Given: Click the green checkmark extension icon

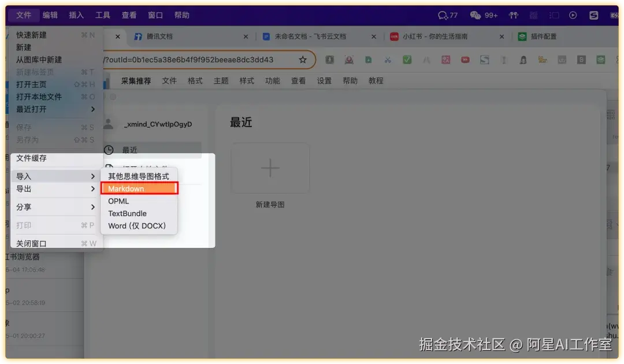Looking at the screenshot, I should point(407,60).
